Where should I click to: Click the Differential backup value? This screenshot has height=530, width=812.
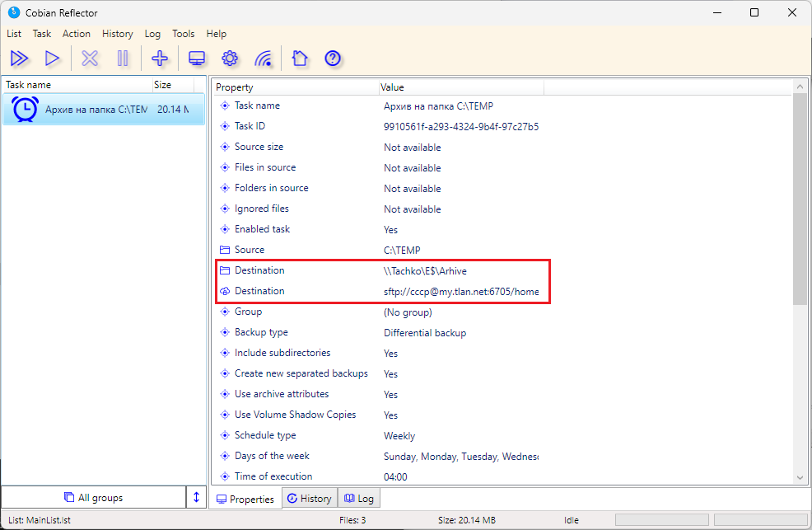[x=425, y=333]
